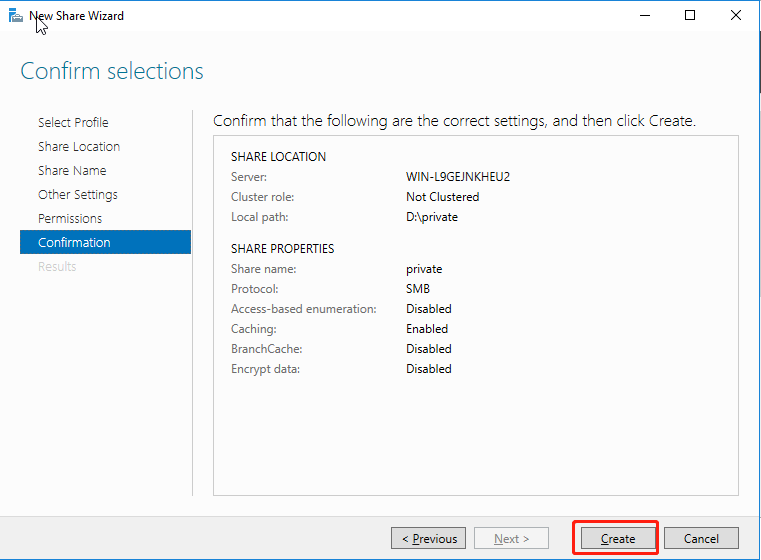The height and width of the screenshot is (560, 761).
Task: Navigate to the Permissions step
Action: pos(70,218)
